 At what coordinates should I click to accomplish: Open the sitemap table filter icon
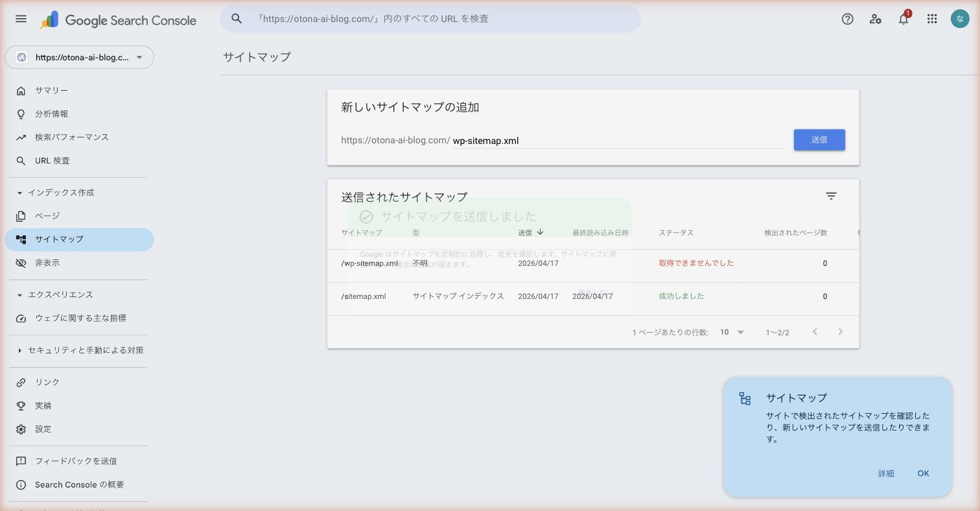coord(831,196)
